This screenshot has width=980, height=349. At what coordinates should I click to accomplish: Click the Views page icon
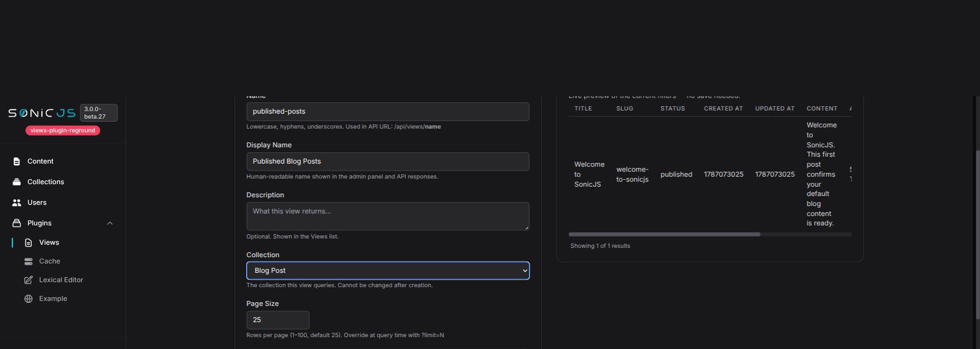click(28, 242)
